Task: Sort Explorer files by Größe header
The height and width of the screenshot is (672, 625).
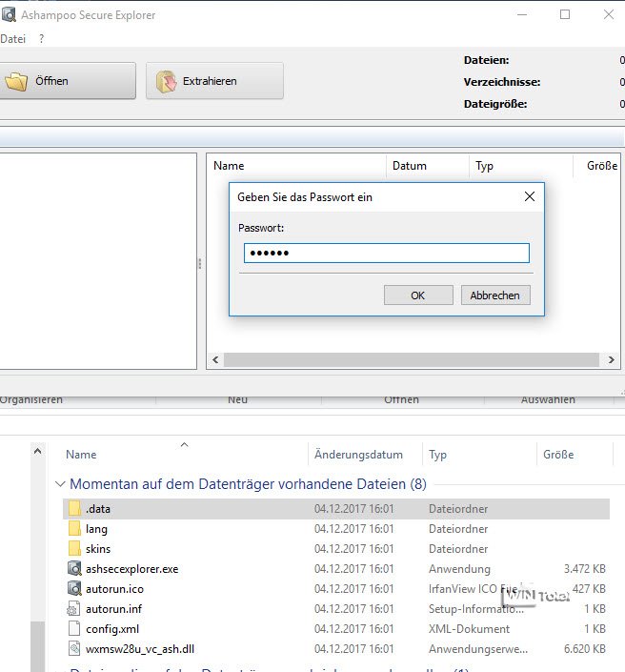Action: click(x=558, y=455)
